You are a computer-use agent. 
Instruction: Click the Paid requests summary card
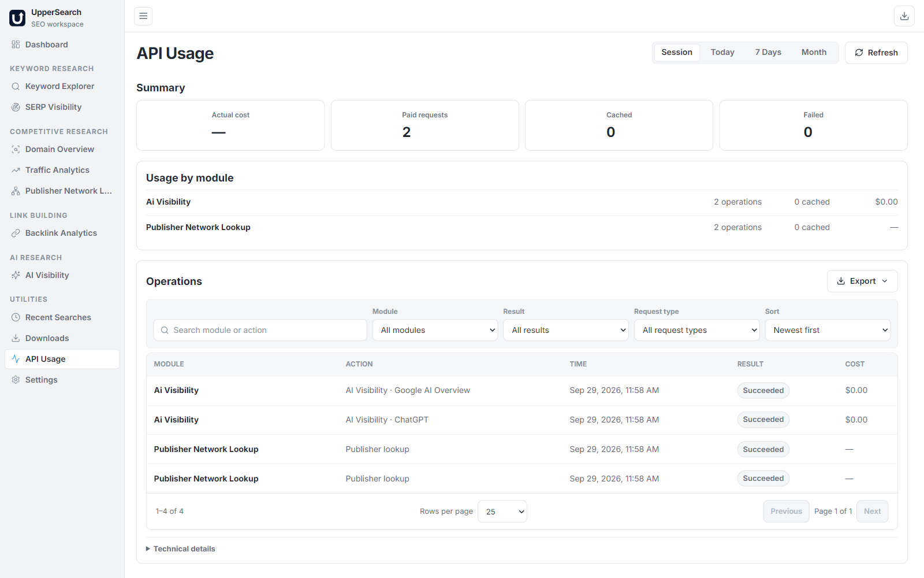425,125
